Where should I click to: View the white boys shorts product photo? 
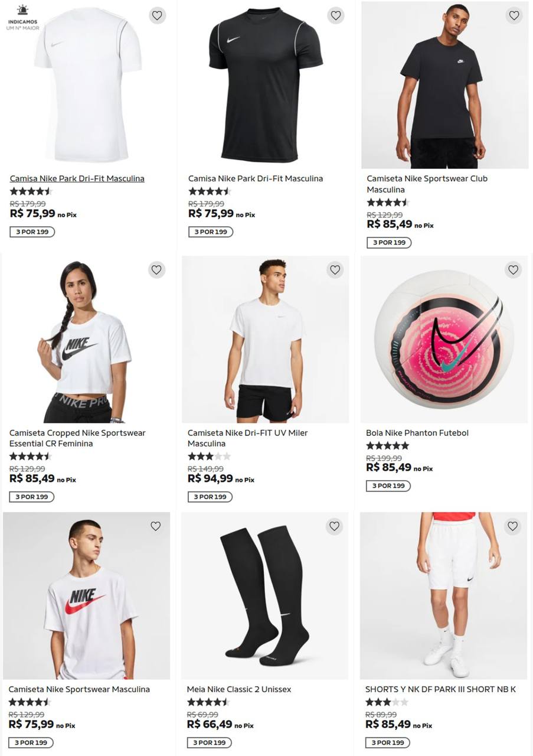pos(443,596)
